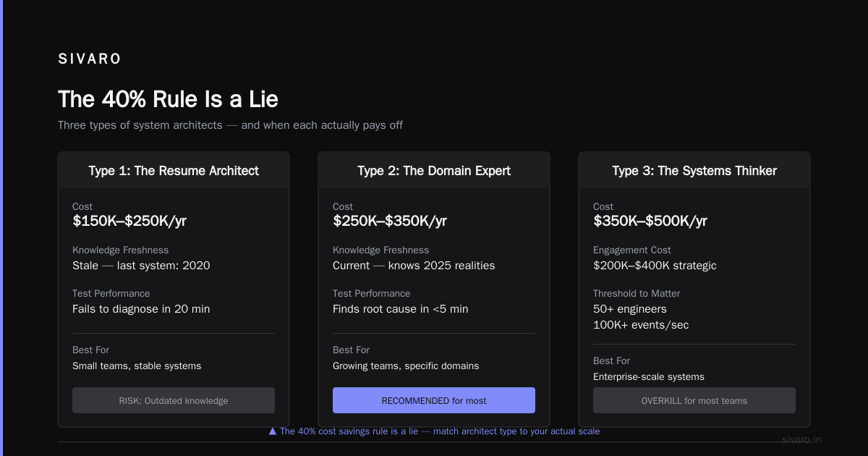Click "$200K–$400K strategic" engagement cost
868x456 pixels.
(655, 266)
